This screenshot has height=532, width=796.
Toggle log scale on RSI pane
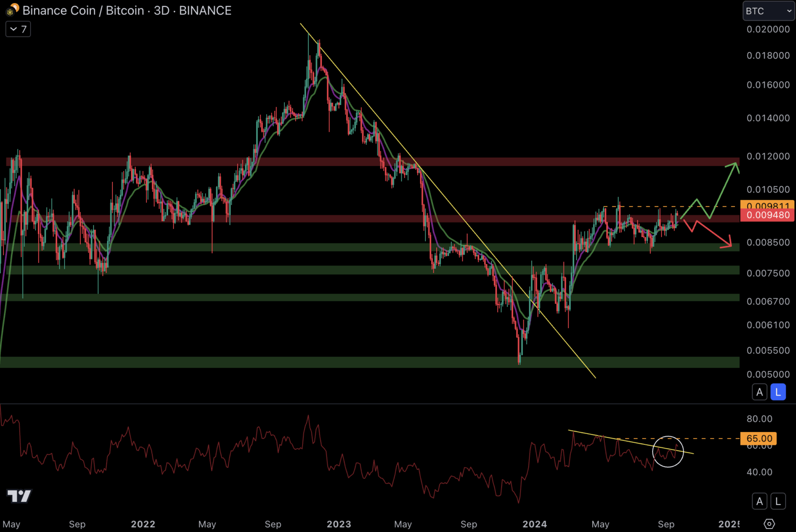(x=778, y=501)
